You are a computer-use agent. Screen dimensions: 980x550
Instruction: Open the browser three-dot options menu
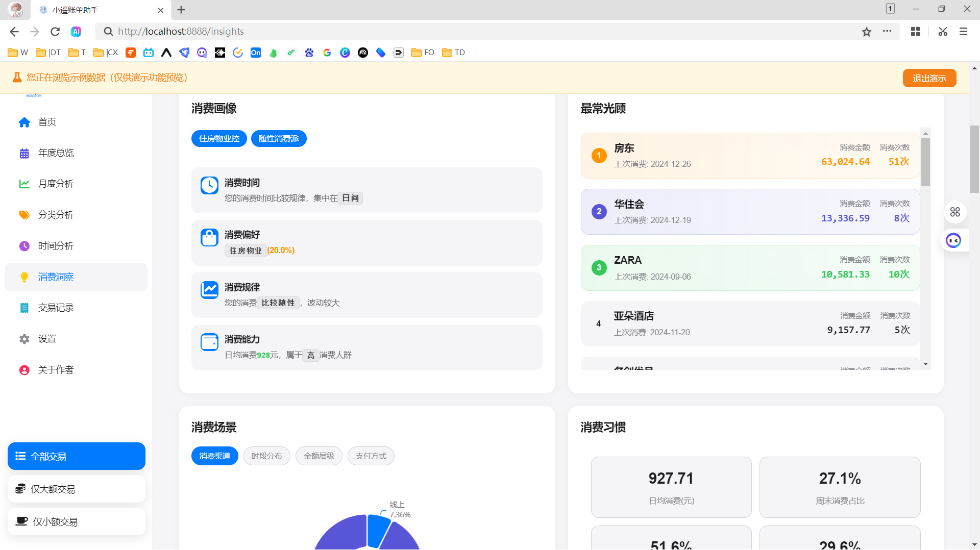coord(887,31)
